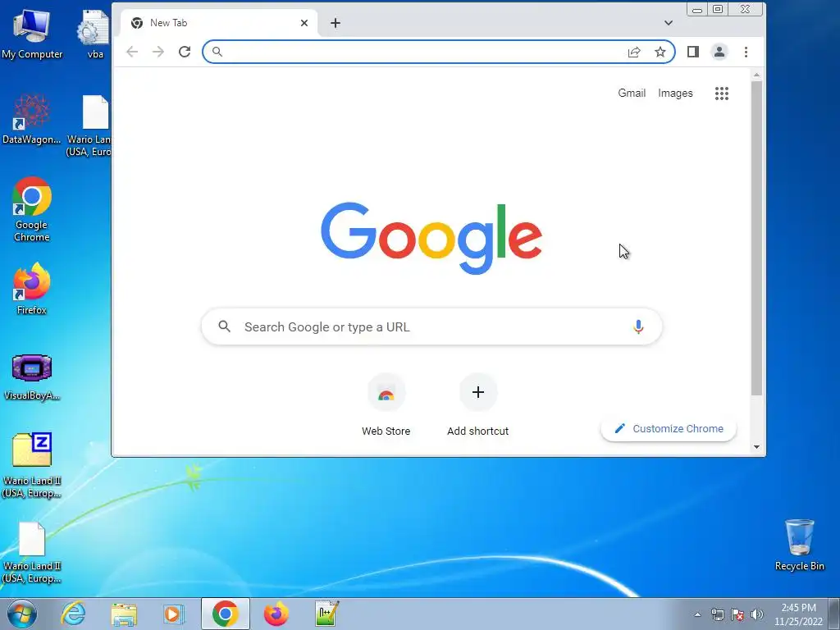This screenshot has width=840, height=630.
Task: Minimize the Chrome window
Action: [697, 9]
